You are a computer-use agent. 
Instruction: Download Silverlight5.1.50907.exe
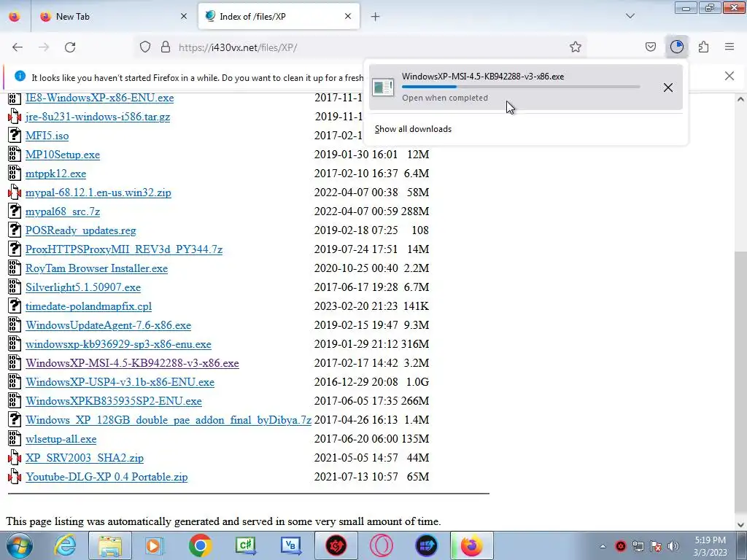(83, 287)
